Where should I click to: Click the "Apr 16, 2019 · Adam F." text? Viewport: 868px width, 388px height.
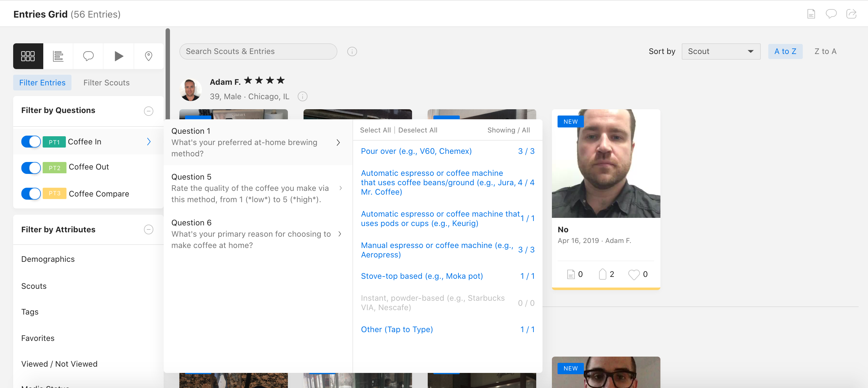(x=594, y=240)
